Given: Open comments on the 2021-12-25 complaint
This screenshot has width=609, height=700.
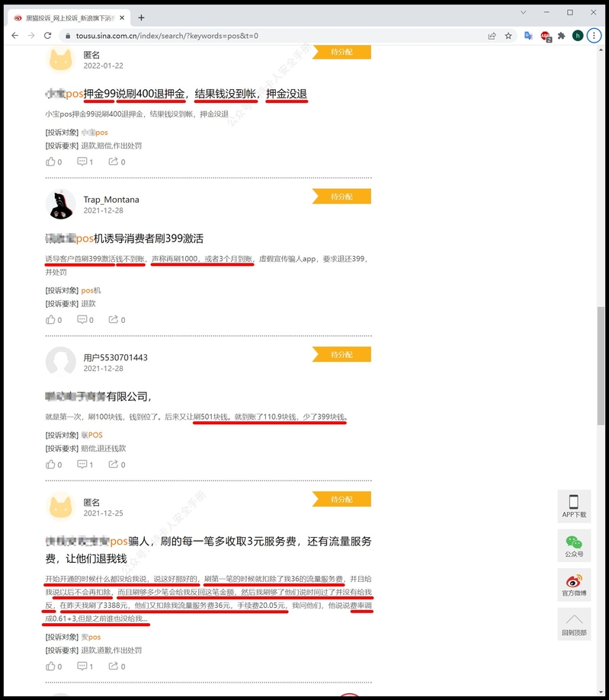Looking at the screenshot, I should click(x=85, y=666).
